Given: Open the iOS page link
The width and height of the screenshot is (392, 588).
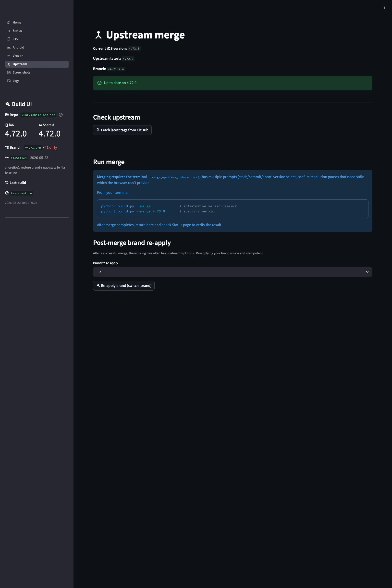Looking at the screenshot, I should tap(37, 39).
